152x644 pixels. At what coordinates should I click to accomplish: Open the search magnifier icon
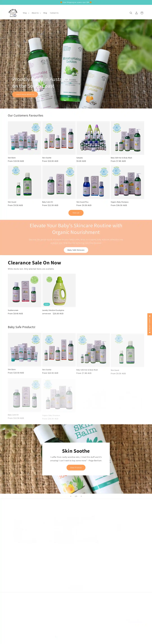[x=131, y=13]
